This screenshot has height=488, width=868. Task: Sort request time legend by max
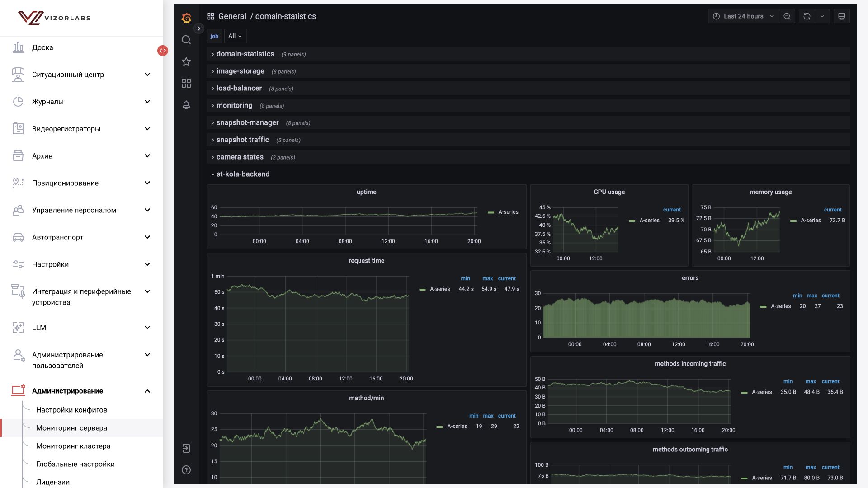coord(487,278)
